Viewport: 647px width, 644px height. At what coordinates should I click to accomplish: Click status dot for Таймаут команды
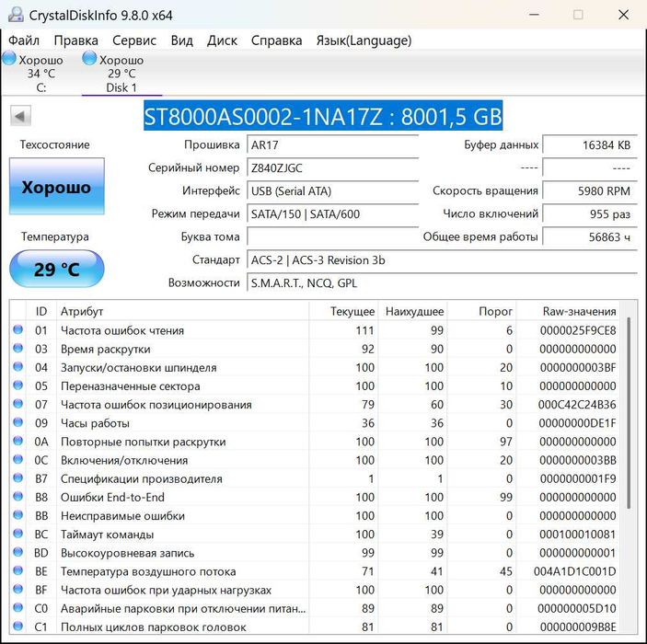click(17, 534)
